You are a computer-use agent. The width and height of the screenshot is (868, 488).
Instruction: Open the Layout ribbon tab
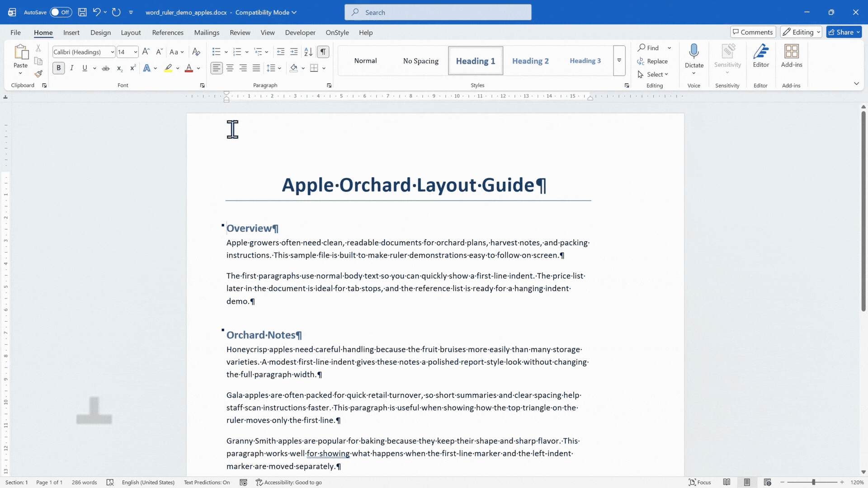point(131,33)
